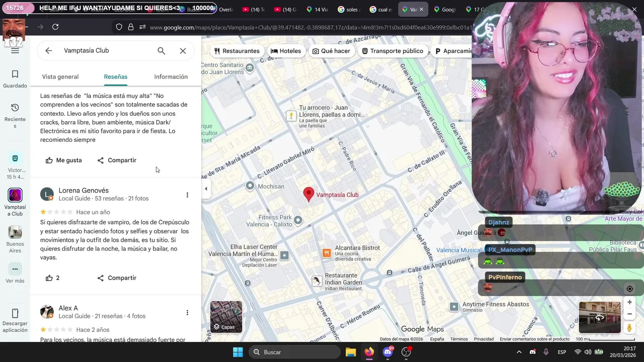644x362 pixels.
Task: Like Lorena Genovés review with 2 likes
Action: coord(52,278)
